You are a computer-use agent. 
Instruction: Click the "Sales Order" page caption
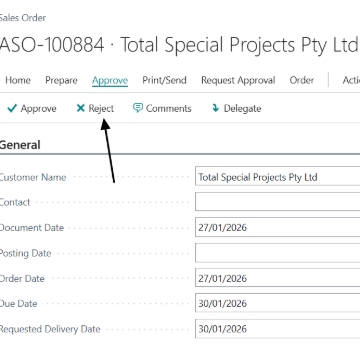pyautogui.click(x=23, y=18)
